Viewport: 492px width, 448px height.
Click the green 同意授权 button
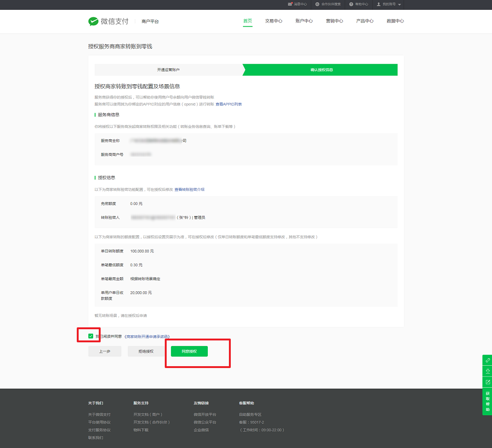click(189, 351)
